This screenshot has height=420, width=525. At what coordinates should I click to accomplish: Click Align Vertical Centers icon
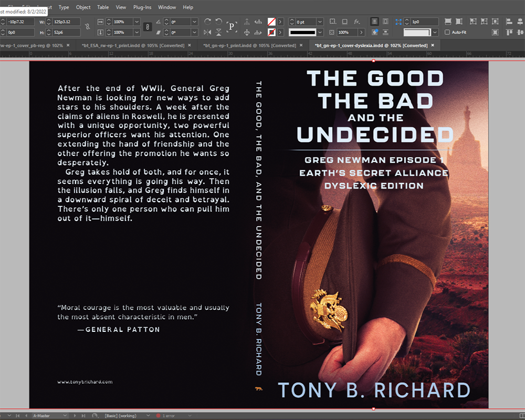pos(520,33)
